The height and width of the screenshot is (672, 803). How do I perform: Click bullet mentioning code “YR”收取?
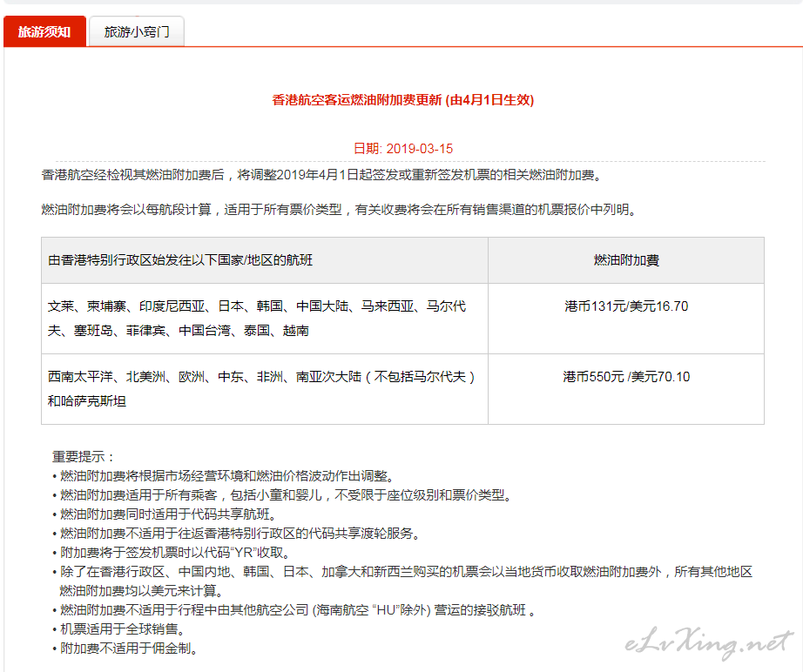click(x=173, y=553)
